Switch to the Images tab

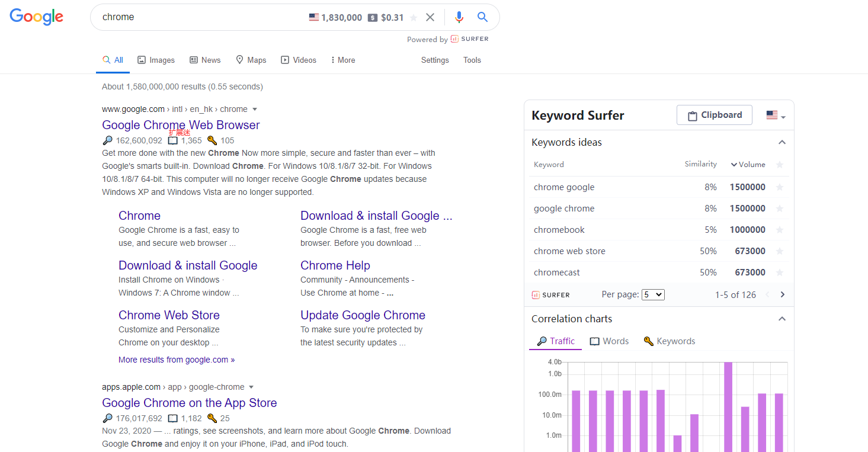pyautogui.click(x=156, y=60)
